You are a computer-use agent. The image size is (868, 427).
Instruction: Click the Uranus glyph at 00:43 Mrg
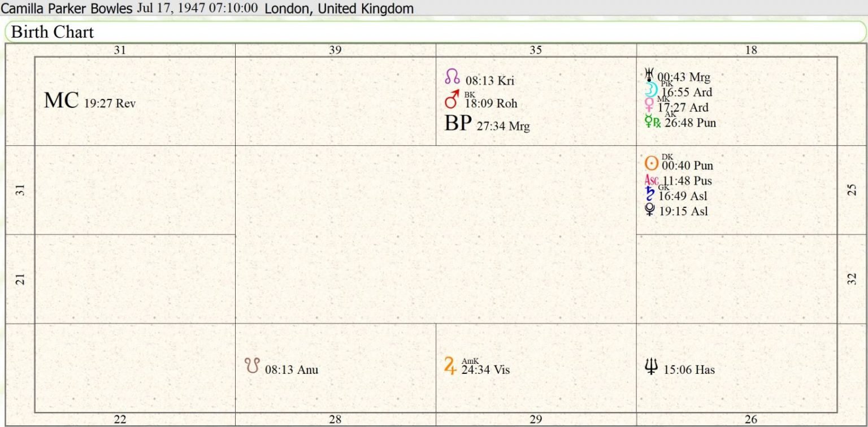(649, 75)
